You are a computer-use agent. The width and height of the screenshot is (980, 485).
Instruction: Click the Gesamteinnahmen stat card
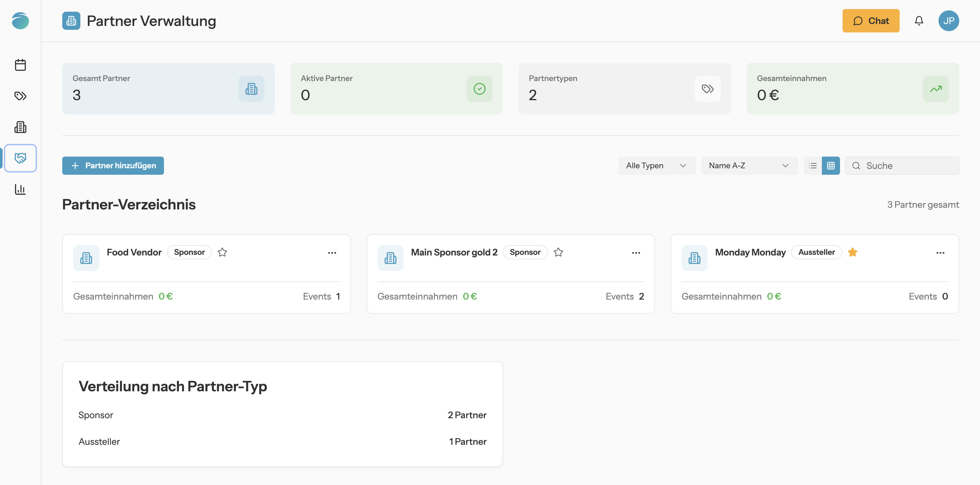tap(853, 89)
